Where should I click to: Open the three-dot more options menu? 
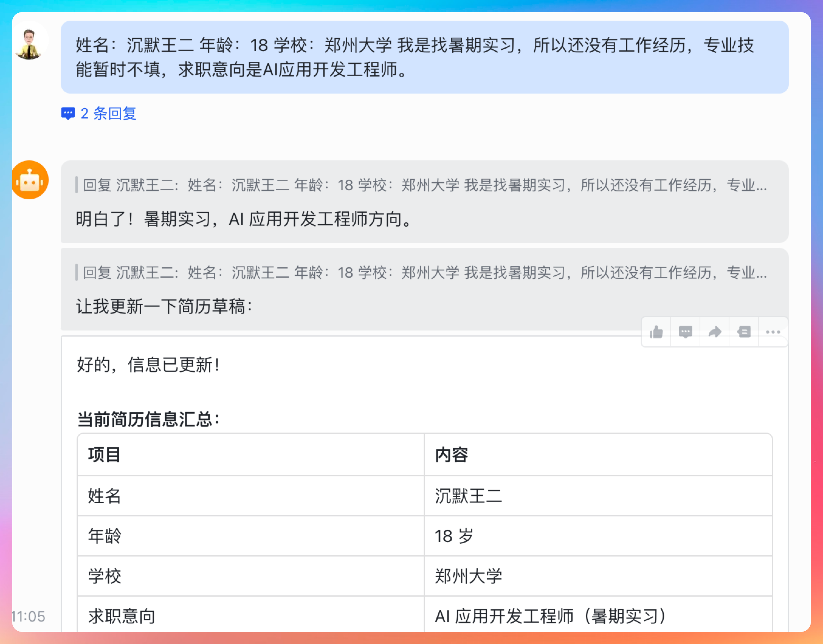[x=773, y=332]
